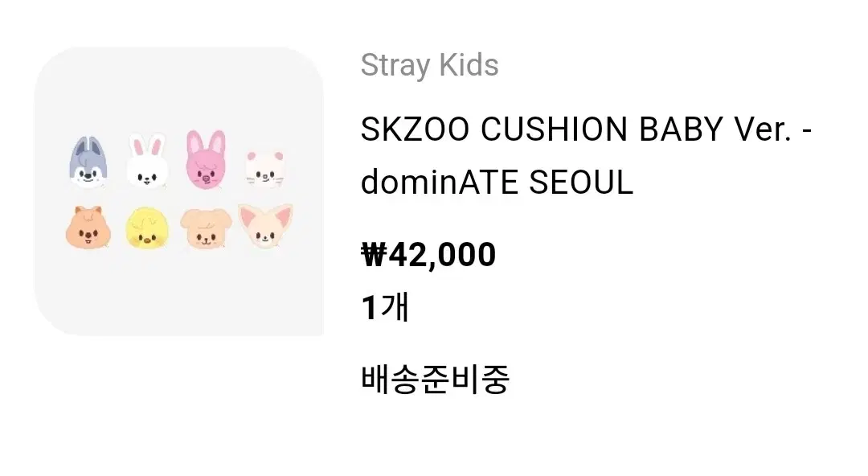This screenshot has height=476, width=868.
Task: Click the word SEOUL in title
Action: (581, 183)
